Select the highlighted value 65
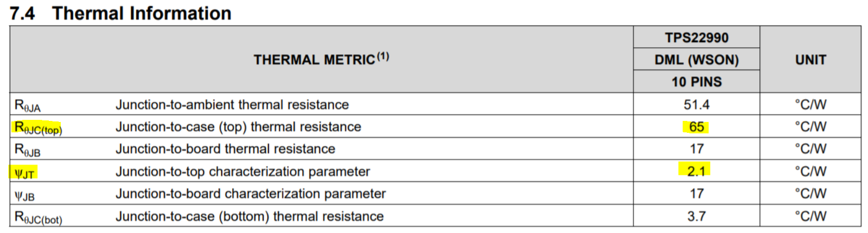Viewport: 868px width, 233px height. point(696,127)
